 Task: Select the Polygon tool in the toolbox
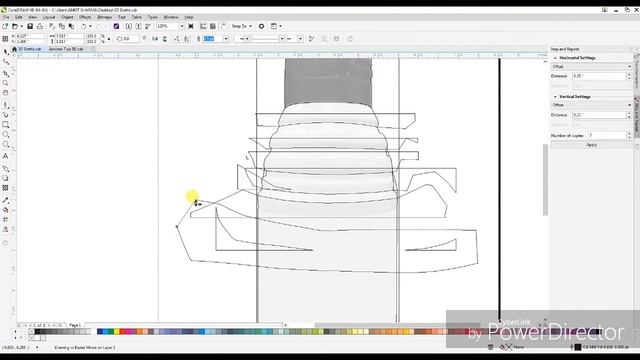[5, 144]
